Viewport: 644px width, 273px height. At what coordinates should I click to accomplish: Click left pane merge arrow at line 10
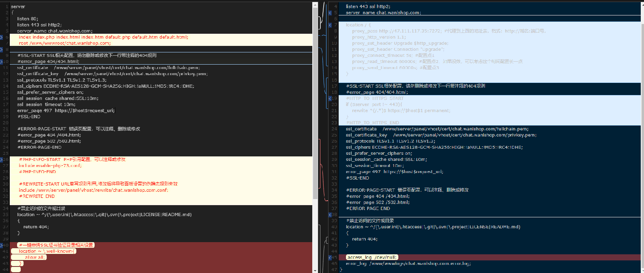2,62
